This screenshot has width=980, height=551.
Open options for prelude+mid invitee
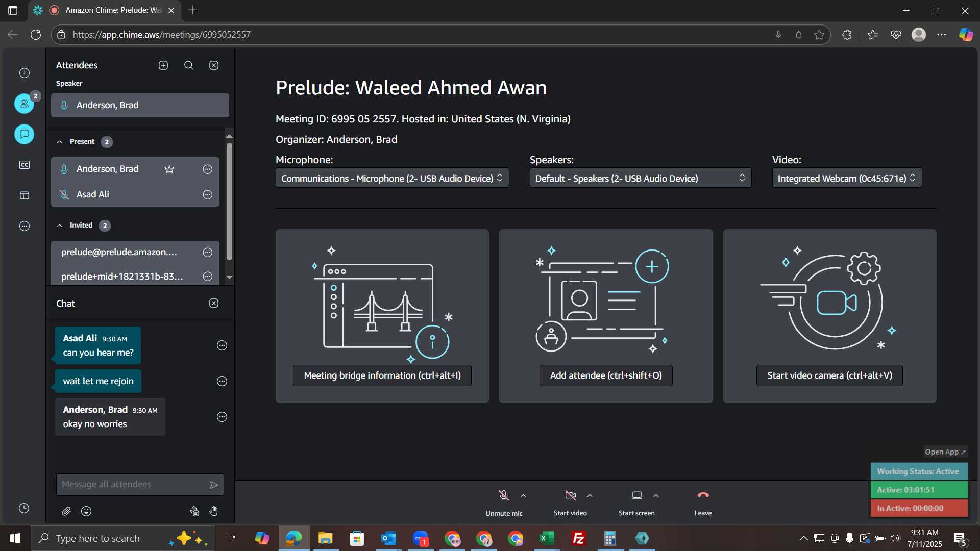pos(208,277)
